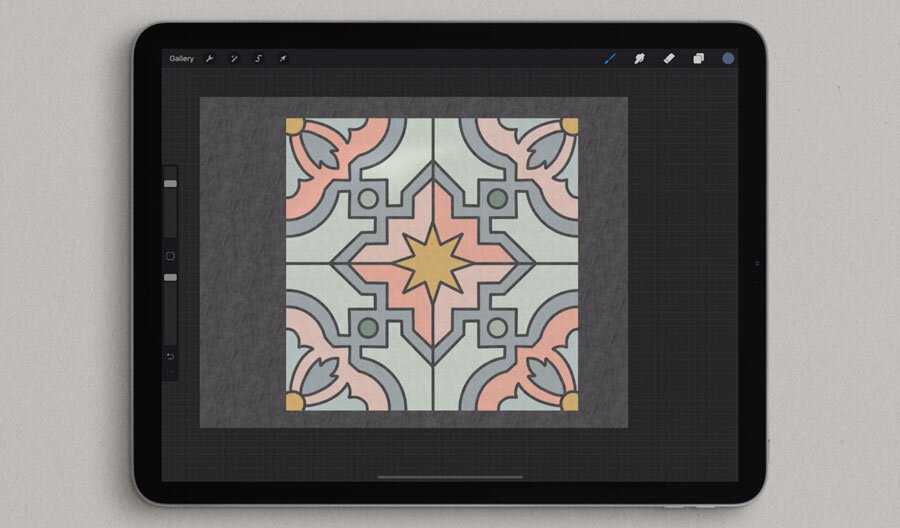
Task: Open the Adjustments magic wand menu
Action: click(x=234, y=59)
